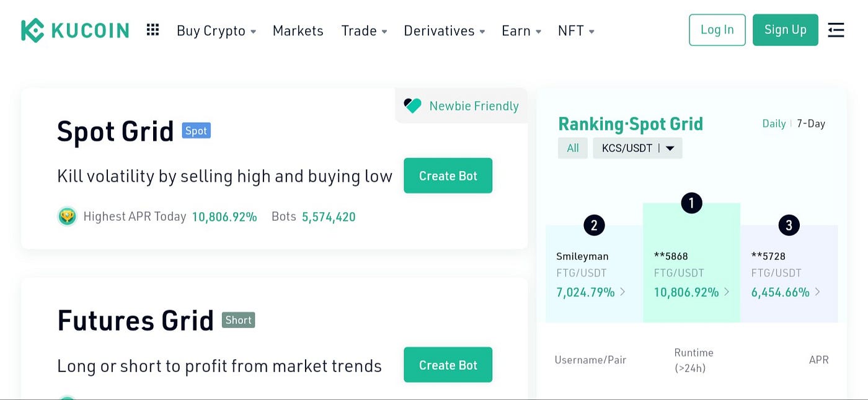The width and height of the screenshot is (868, 400).
Task: Click the Username/Pair column header
Action: coord(590,360)
